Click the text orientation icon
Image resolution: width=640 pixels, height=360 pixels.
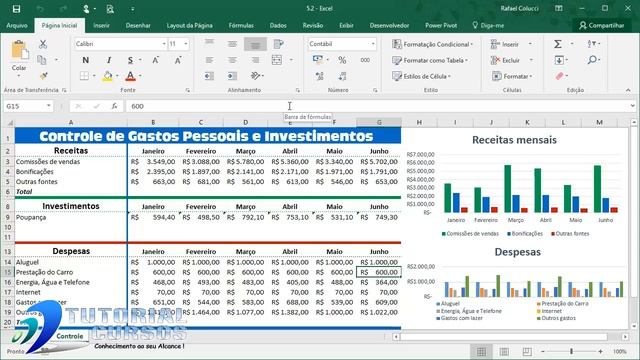pyautogui.click(x=256, y=76)
